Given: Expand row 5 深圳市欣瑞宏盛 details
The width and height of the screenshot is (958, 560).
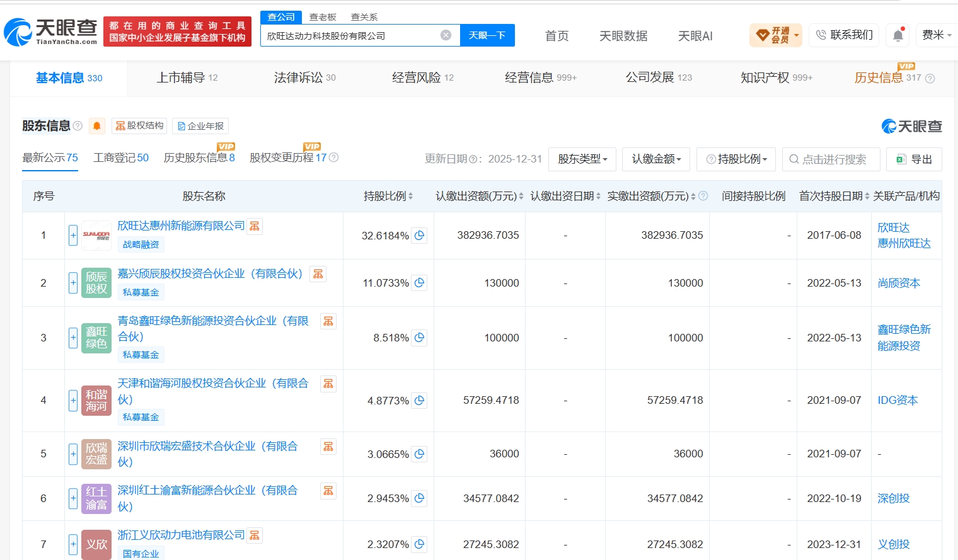Looking at the screenshot, I should (x=73, y=454).
